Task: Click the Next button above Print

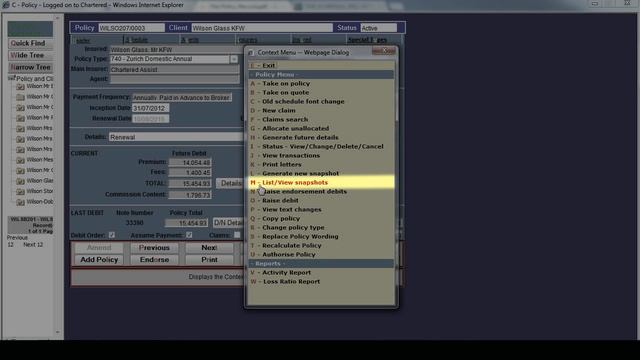Action: coord(209,248)
